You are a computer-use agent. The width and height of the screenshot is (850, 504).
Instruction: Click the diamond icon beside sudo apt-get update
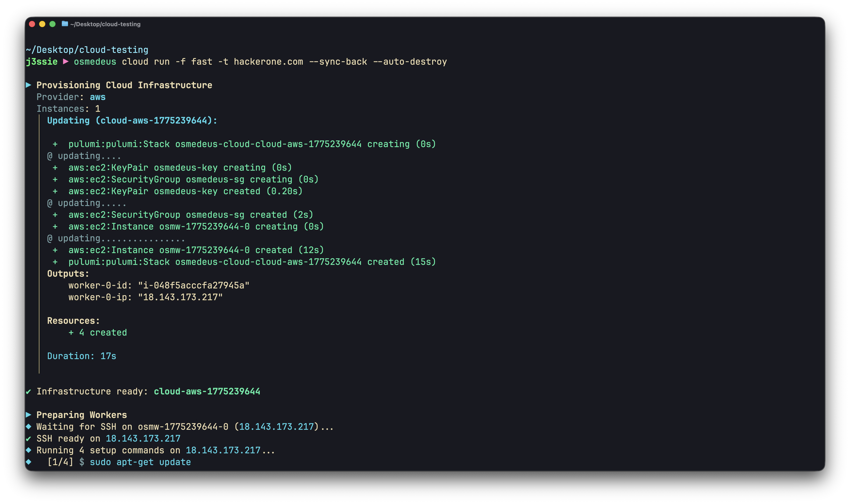click(x=28, y=462)
